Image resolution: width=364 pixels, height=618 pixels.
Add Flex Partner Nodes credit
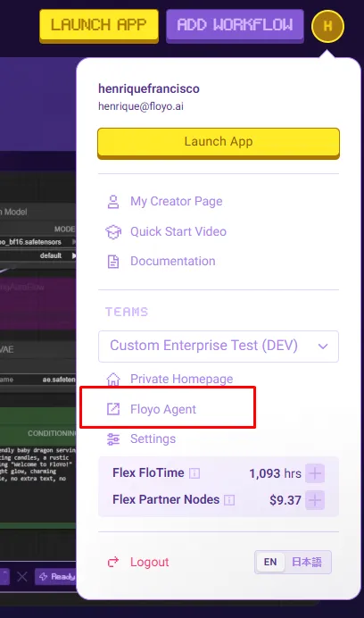click(x=315, y=500)
